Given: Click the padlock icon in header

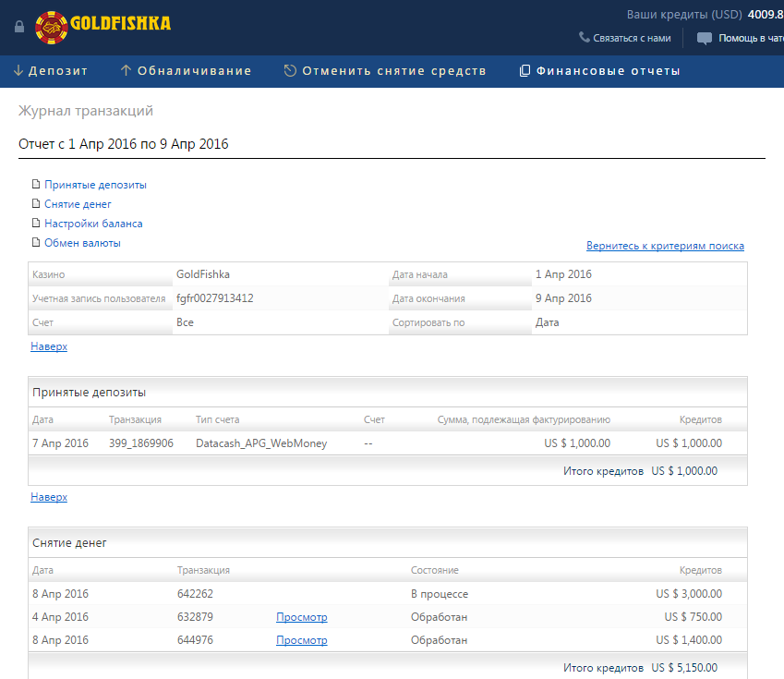Looking at the screenshot, I should (19, 26).
